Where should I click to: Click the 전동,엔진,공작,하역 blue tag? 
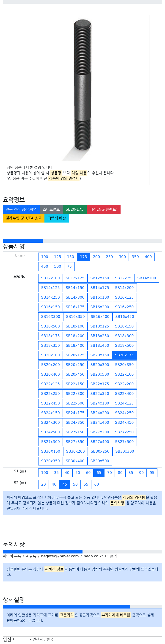pyautogui.click(x=21, y=209)
